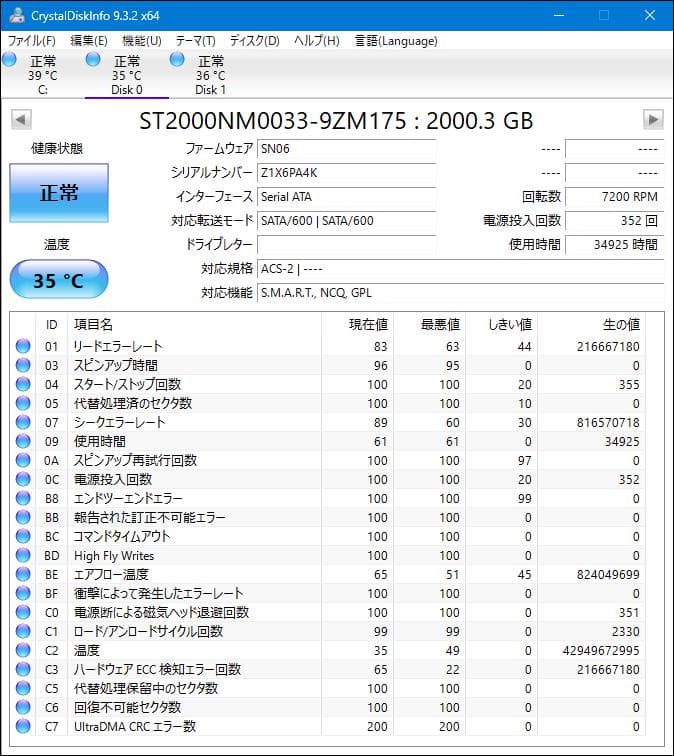Click status orb for C: drive
Screen dimensions: 674x756
(9, 60)
